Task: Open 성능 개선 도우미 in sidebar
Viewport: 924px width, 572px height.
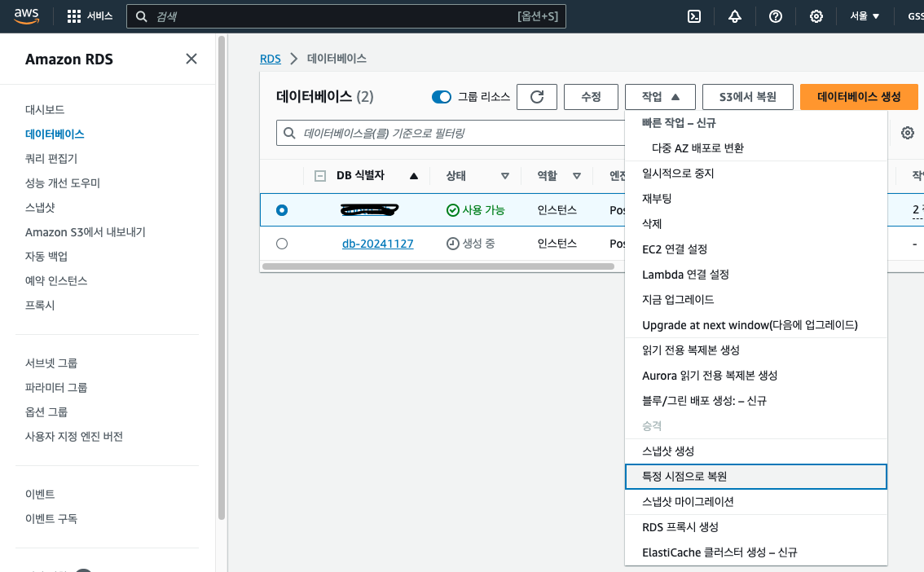Action: click(x=63, y=183)
